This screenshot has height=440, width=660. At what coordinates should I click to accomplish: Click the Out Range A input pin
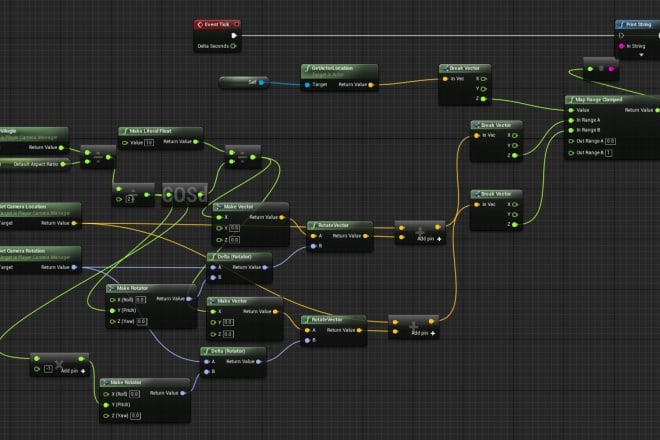tap(571, 141)
